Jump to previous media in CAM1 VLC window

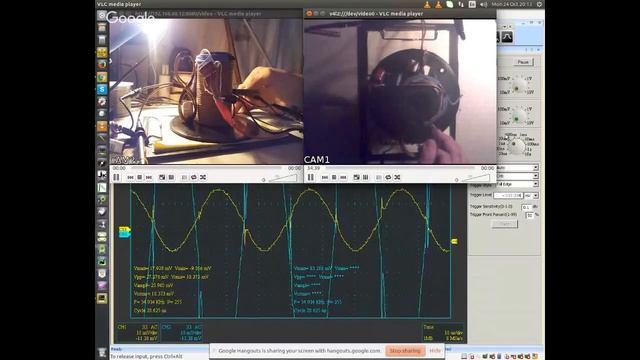(x=324, y=177)
